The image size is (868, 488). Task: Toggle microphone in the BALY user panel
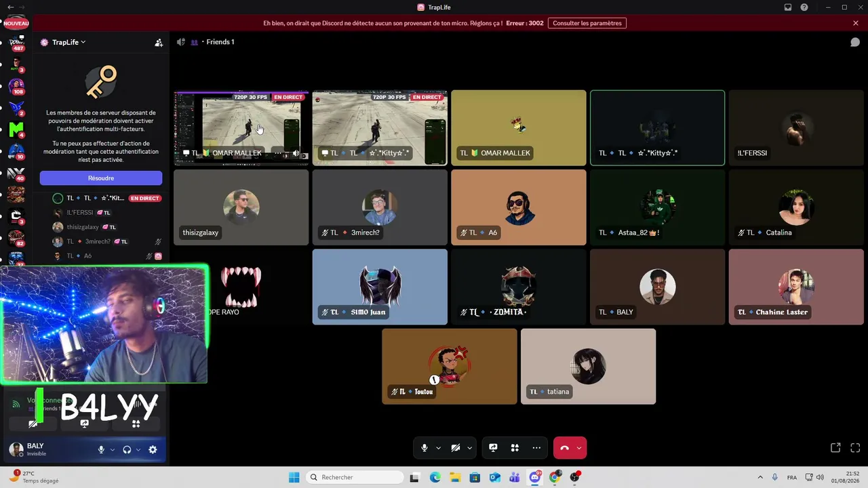(102, 449)
